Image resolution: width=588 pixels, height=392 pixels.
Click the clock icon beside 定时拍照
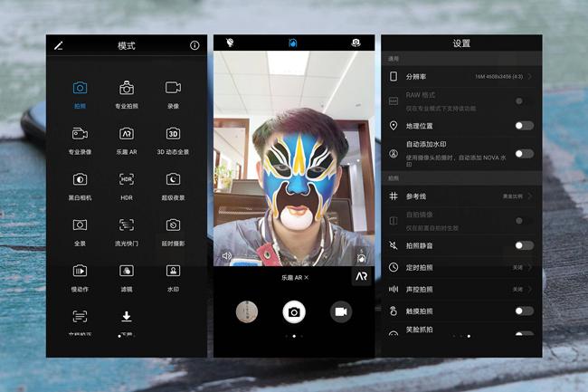pos(394,267)
